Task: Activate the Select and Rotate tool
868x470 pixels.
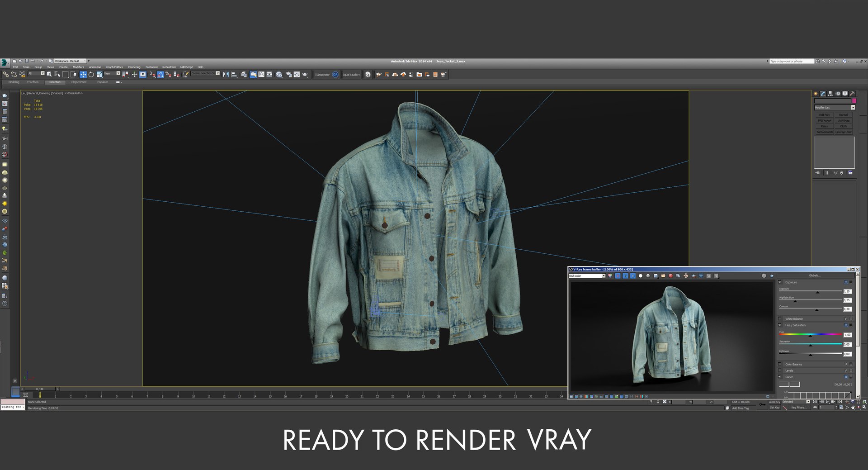Action: click(x=91, y=75)
